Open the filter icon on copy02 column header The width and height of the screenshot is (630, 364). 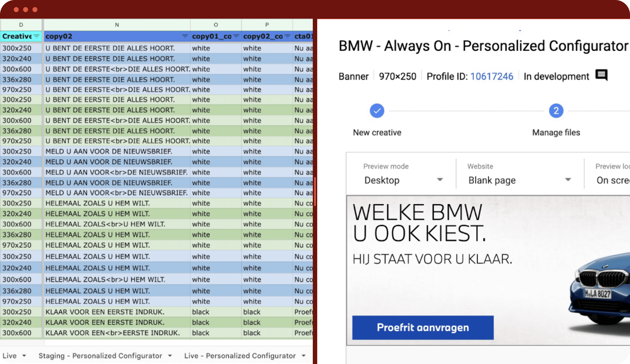[185, 36]
